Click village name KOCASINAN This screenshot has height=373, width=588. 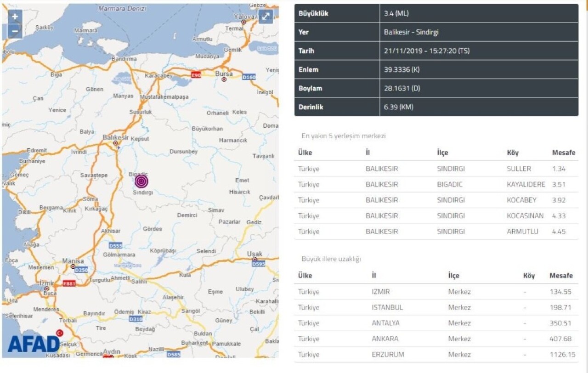[525, 215]
